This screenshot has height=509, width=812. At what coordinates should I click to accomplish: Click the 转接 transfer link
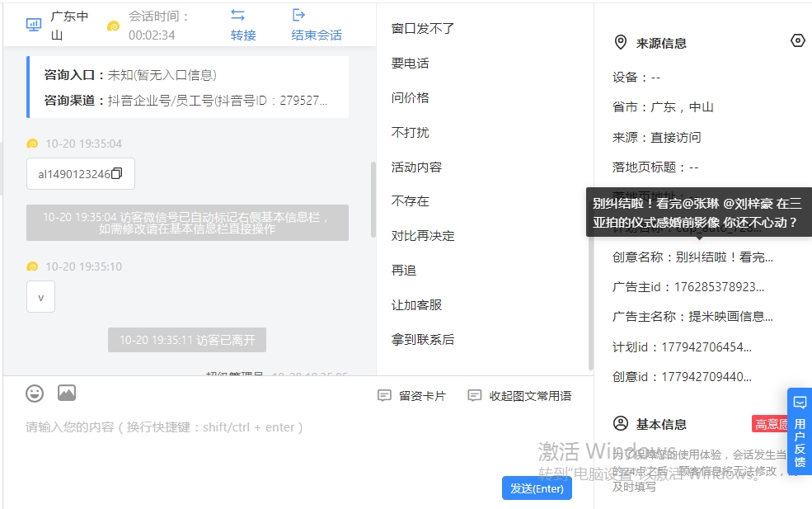tap(243, 35)
